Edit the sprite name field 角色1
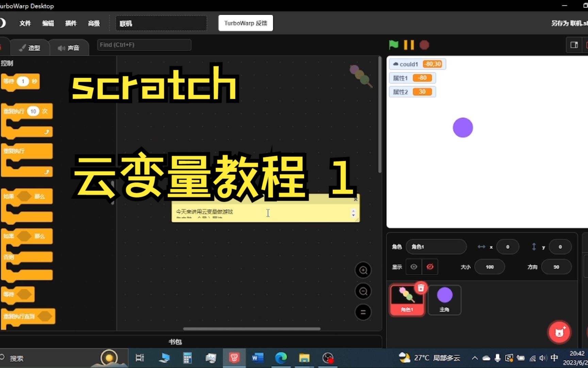 [x=436, y=247]
